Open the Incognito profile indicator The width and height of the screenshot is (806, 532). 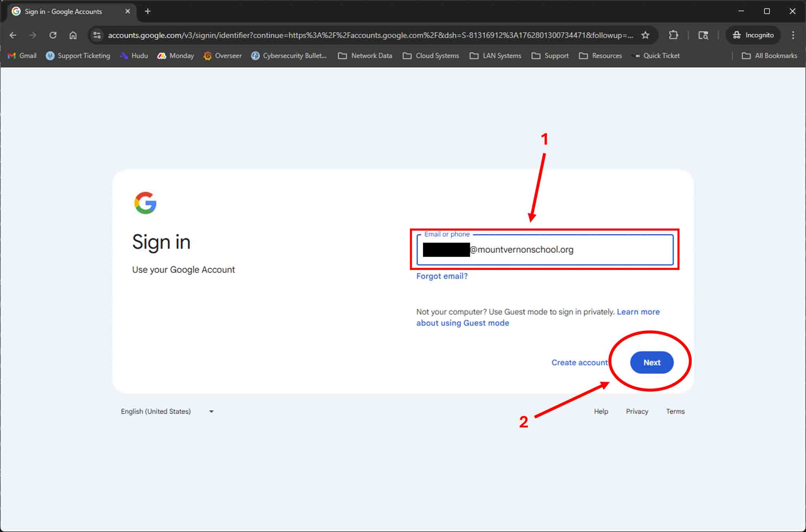753,35
